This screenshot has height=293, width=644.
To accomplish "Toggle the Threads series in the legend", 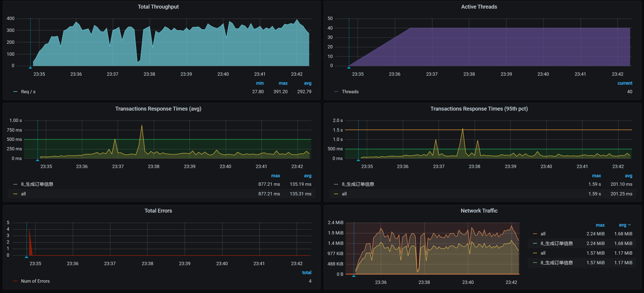I will point(350,92).
